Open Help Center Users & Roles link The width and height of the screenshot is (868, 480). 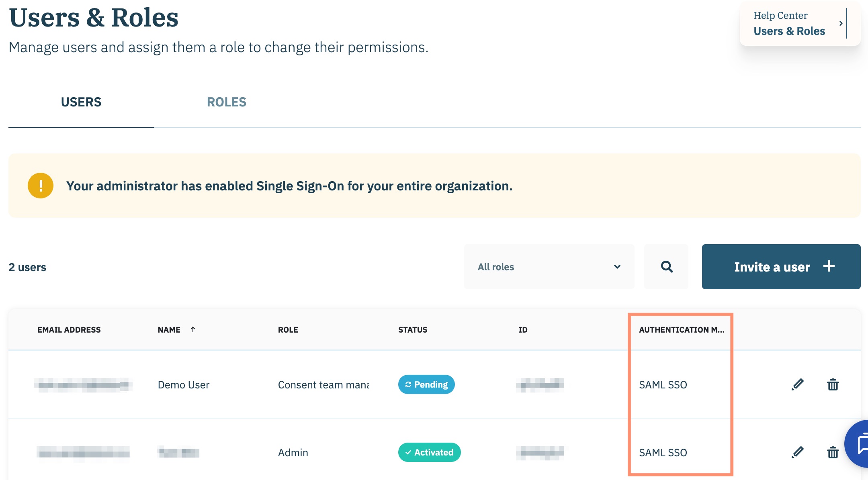click(x=789, y=31)
